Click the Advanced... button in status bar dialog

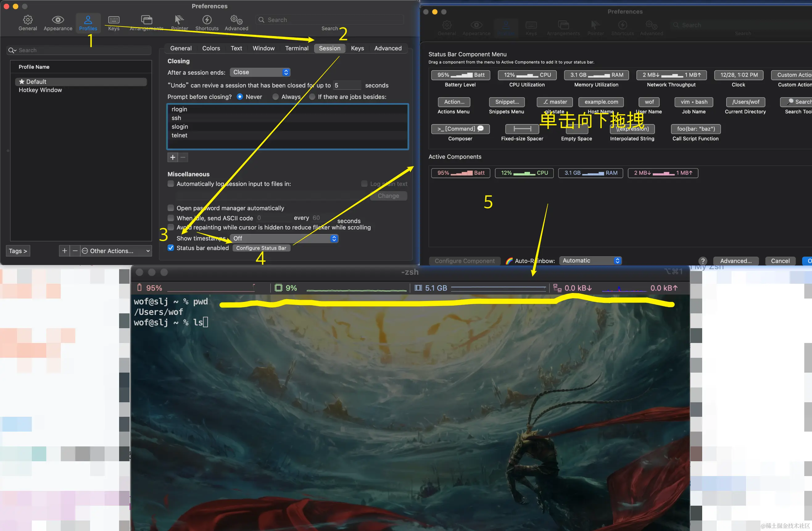[x=736, y=261]
